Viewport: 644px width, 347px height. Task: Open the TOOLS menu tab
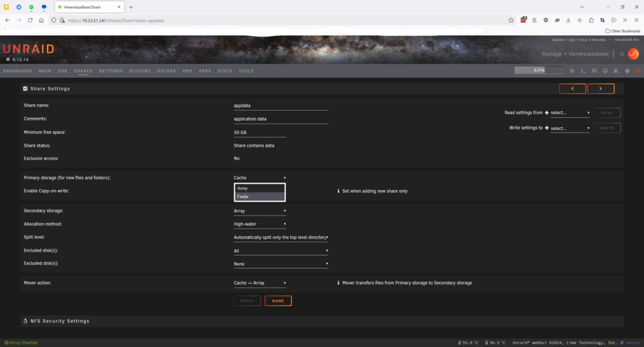(x=246, y=71)
